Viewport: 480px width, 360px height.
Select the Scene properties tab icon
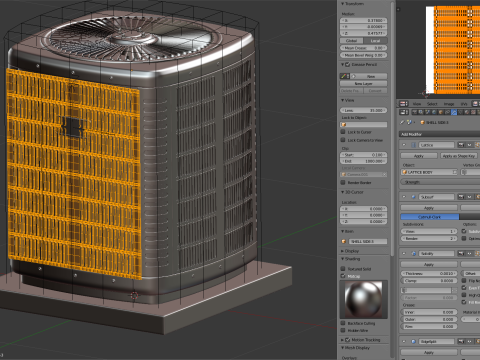coord(428,112)
